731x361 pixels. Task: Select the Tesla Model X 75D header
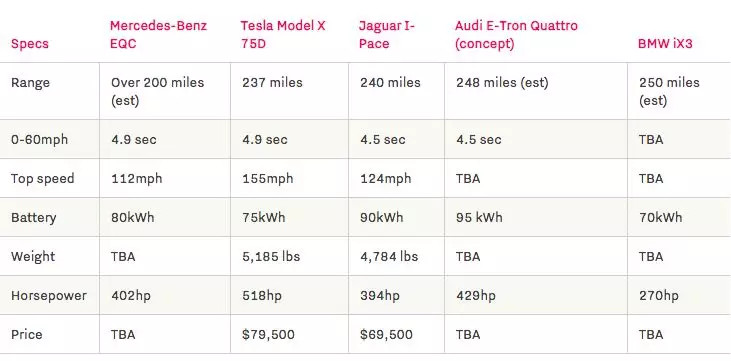[283, 35]
